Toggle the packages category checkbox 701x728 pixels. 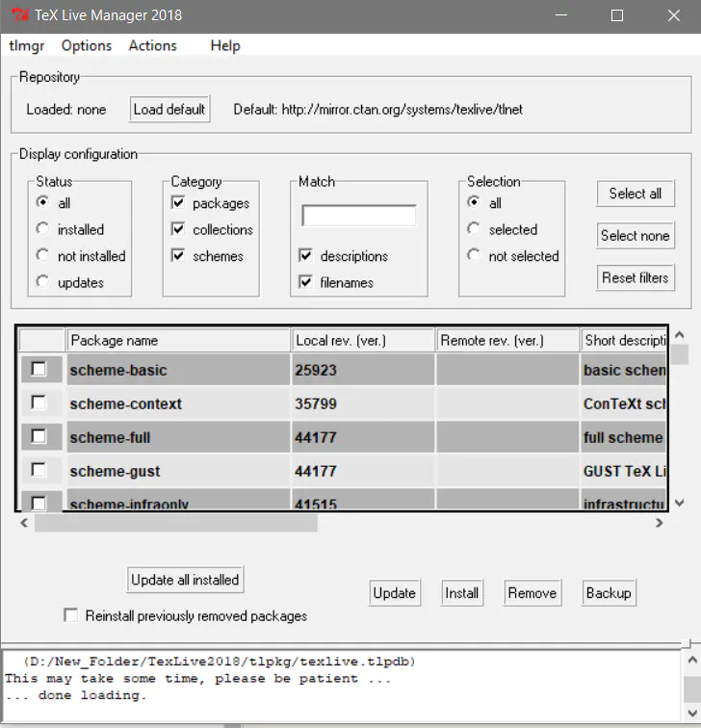click(178, 202)
